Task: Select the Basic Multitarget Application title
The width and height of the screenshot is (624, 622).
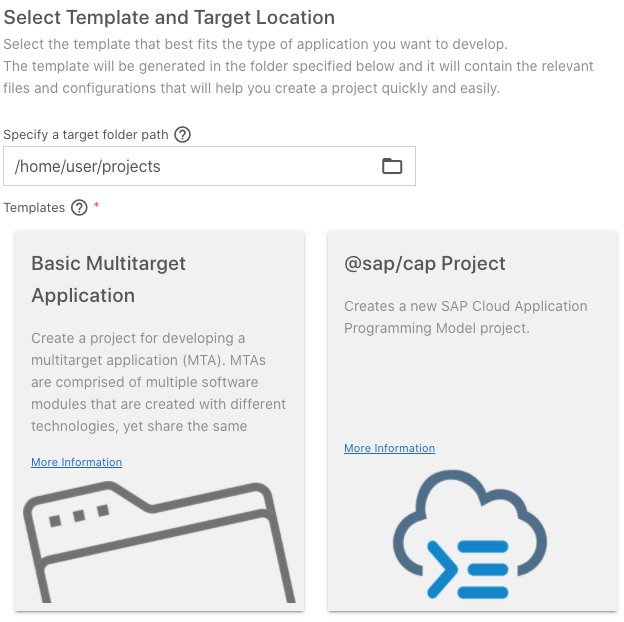Action: (108, 279)
